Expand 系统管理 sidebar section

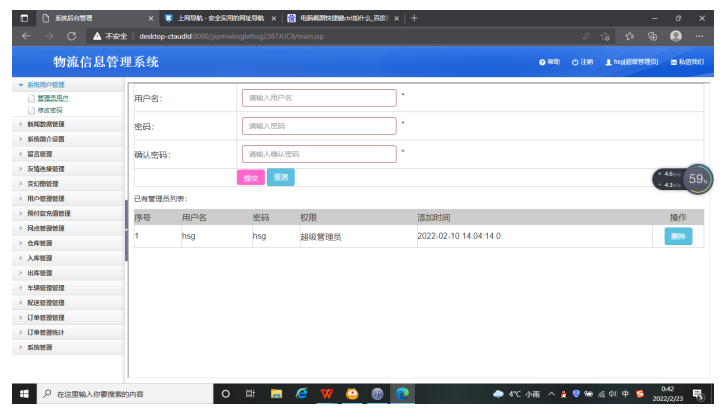68,347
